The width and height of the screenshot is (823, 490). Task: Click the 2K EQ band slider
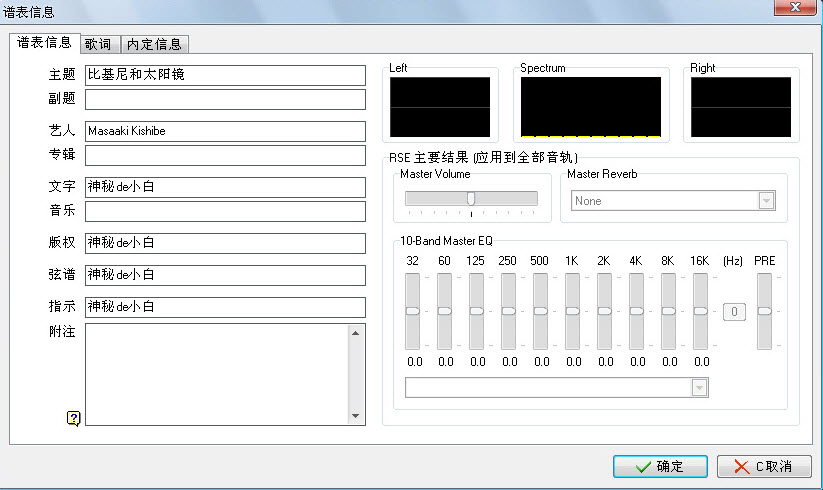[x=605, y=311]
